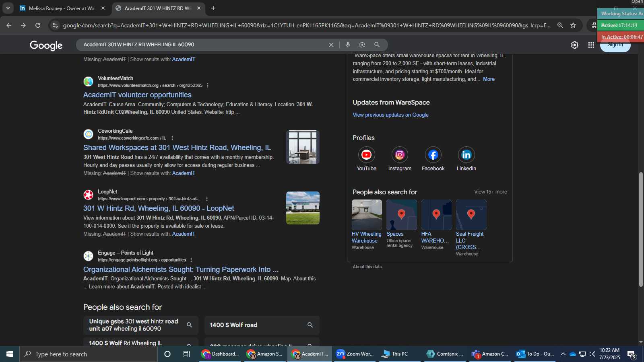The image size is (644, 362).
Task: Open the Outlook To Do taskbar item
Action: pyautogui.click(x=535, y=354)
